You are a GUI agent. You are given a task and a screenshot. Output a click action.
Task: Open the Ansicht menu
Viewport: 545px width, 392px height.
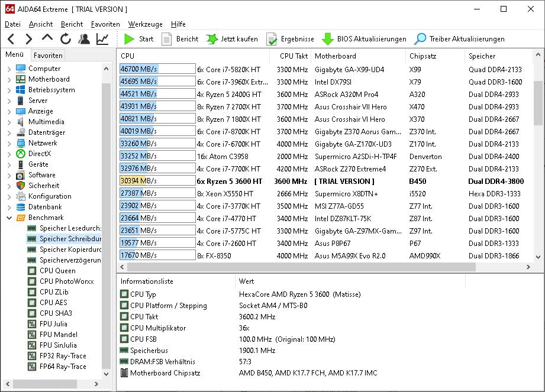click(41, 24)
